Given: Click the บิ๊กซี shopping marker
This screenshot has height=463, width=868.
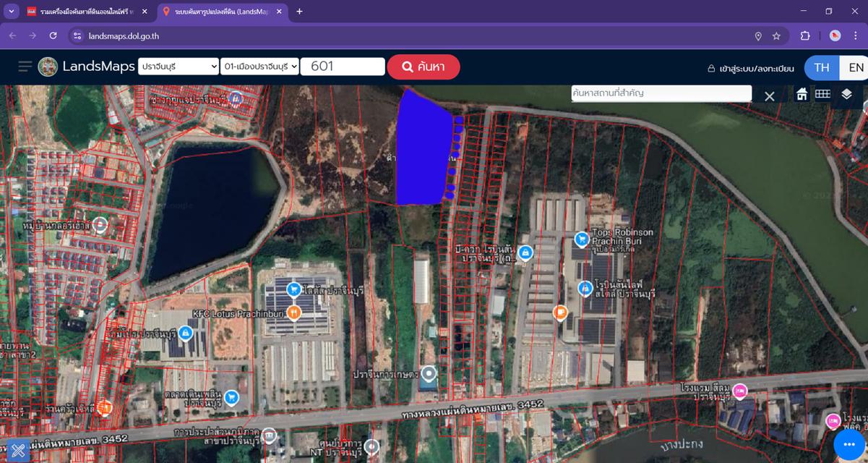Looking at the screenshot, I should click(526, 252).
